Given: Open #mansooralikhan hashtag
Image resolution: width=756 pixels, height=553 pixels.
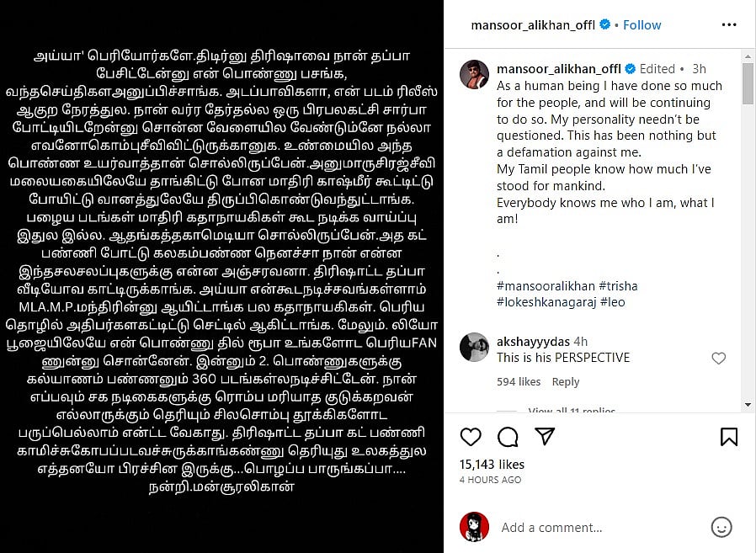Looking at the screenshot, I should coord(546,286).
